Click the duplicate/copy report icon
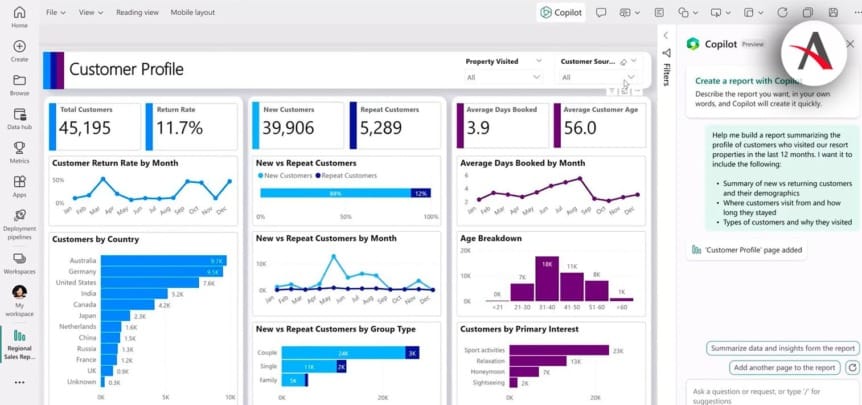862x405 pixels. click(x=808, y=13)
